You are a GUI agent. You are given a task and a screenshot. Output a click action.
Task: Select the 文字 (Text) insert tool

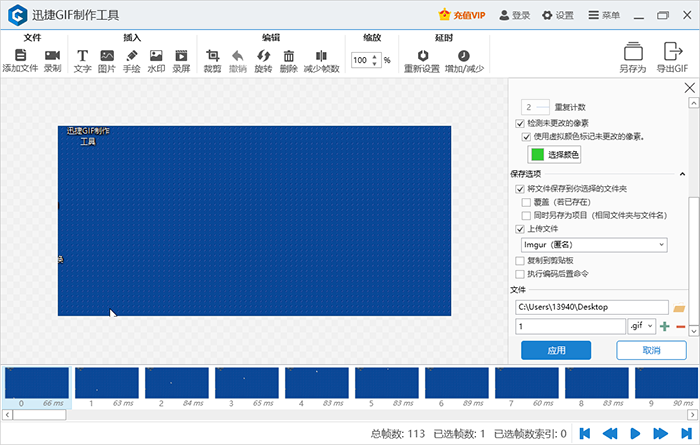coord(82,56)
